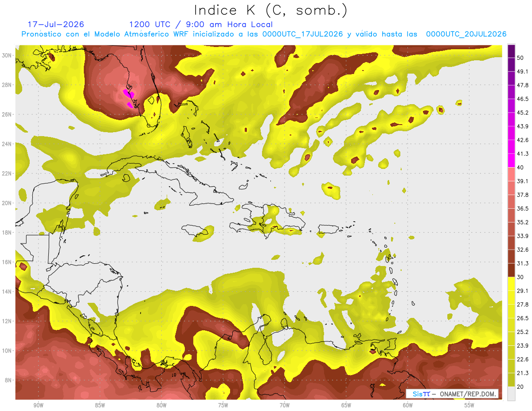Click the colorbar value 37.8
Screen dimensions: 532x411
pyautogui.click(x=523, y=195)
